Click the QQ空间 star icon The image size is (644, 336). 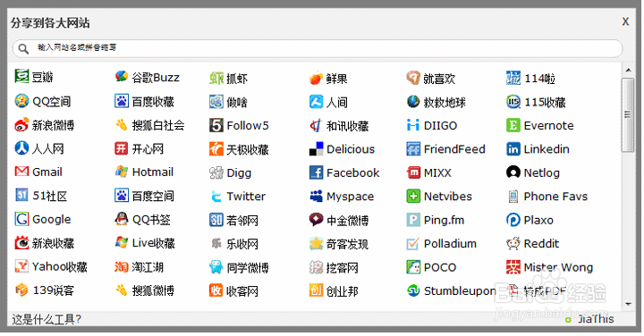tap(21, 100)
